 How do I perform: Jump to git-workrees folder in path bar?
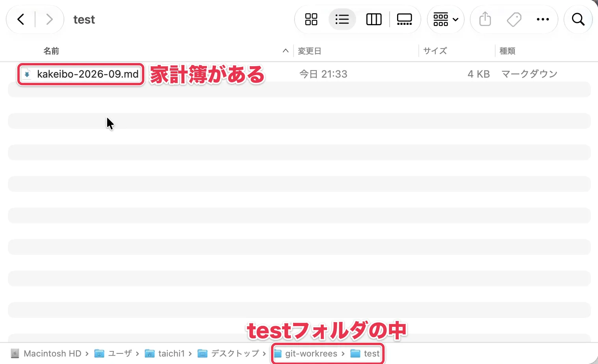[306, 353]
